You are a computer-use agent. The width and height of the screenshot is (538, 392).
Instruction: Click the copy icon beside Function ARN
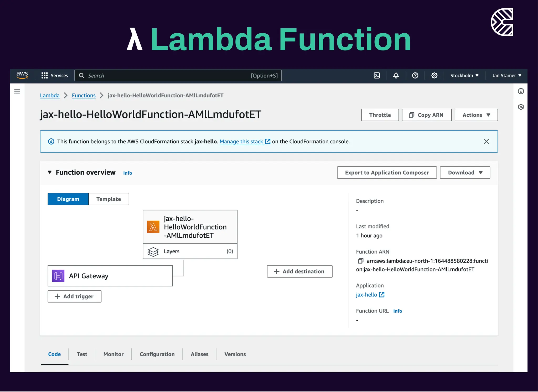(360, 261)
